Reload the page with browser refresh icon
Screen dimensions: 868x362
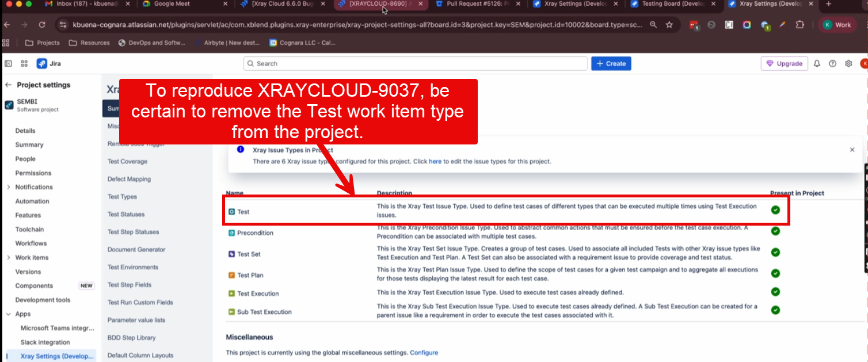[x=42, y=25]
